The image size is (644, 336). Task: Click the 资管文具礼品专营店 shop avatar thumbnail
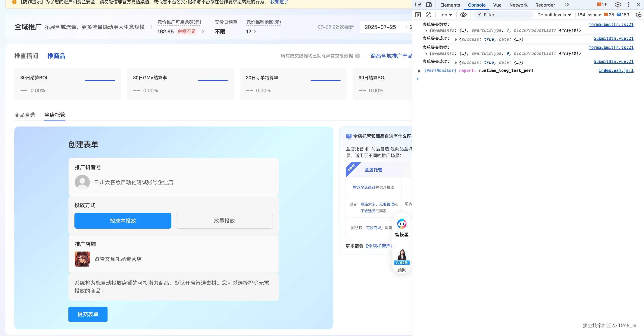click(x=82, y=259)
